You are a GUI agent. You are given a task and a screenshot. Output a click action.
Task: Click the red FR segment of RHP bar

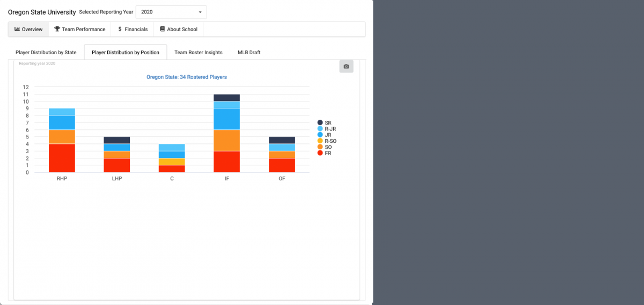tap(62, 158)
